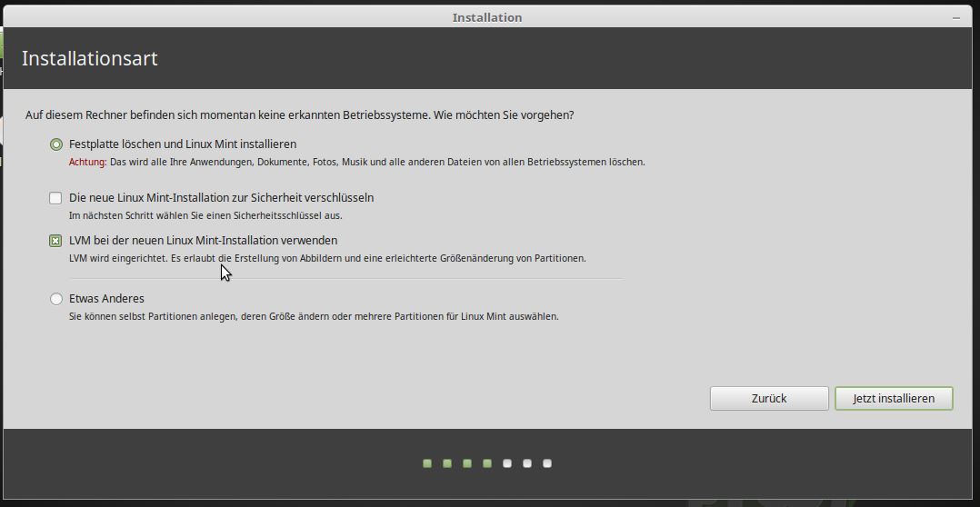The width and height of the screenshot is (980, 507).
Task: Click the 'Installationsart' heading
Action: (89, 59)
